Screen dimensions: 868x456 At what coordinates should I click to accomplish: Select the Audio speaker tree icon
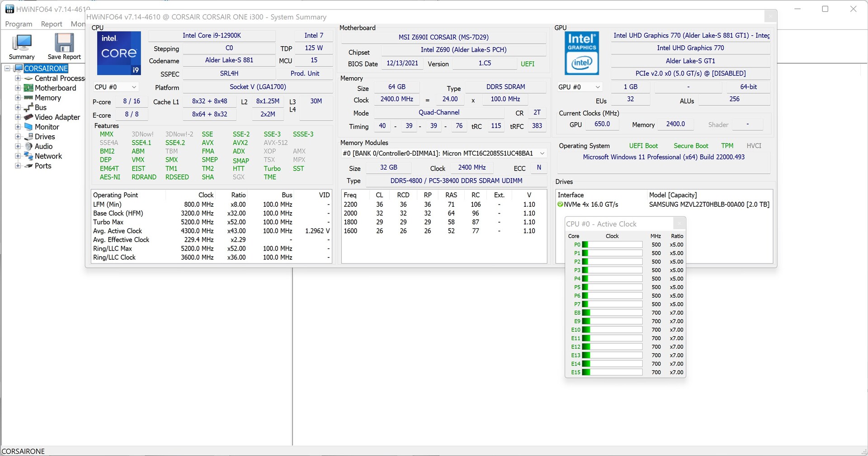(28, 147)
